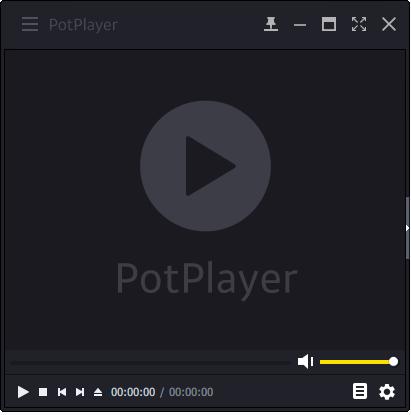Close the PotPlayer window
The image size is (411, 415).
point(389,24)
